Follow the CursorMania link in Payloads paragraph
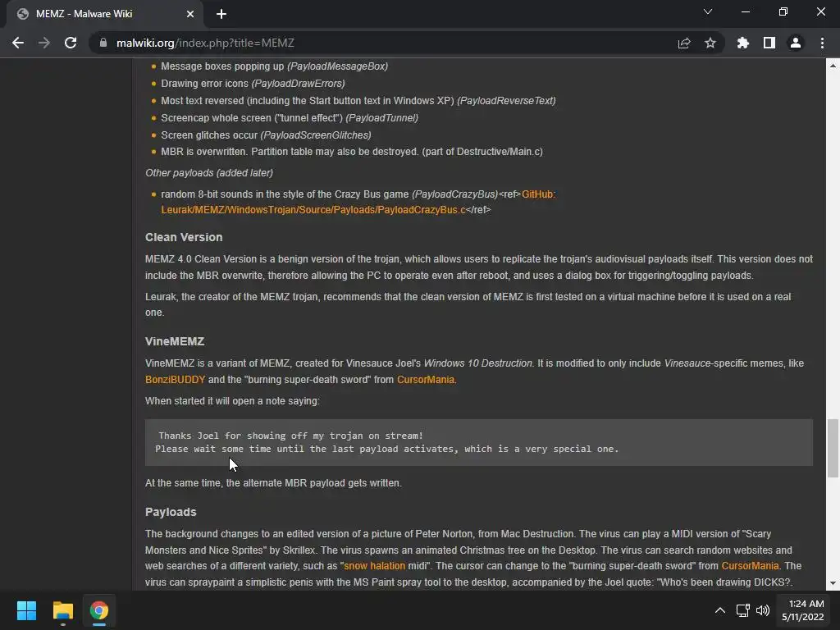Screen dimensions: 840x630 click(x=750, y=566)
